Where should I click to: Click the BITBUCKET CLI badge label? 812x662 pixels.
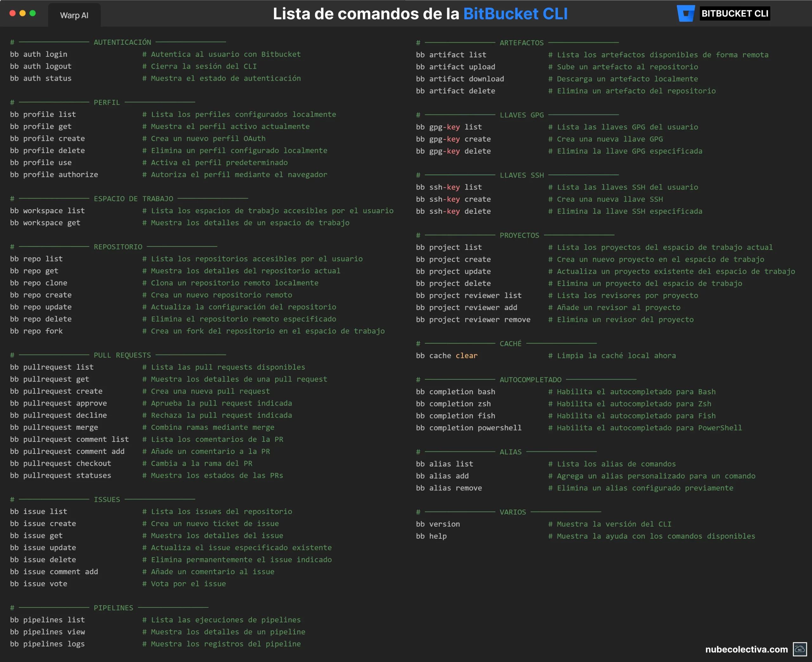click(x=735, y=13)
